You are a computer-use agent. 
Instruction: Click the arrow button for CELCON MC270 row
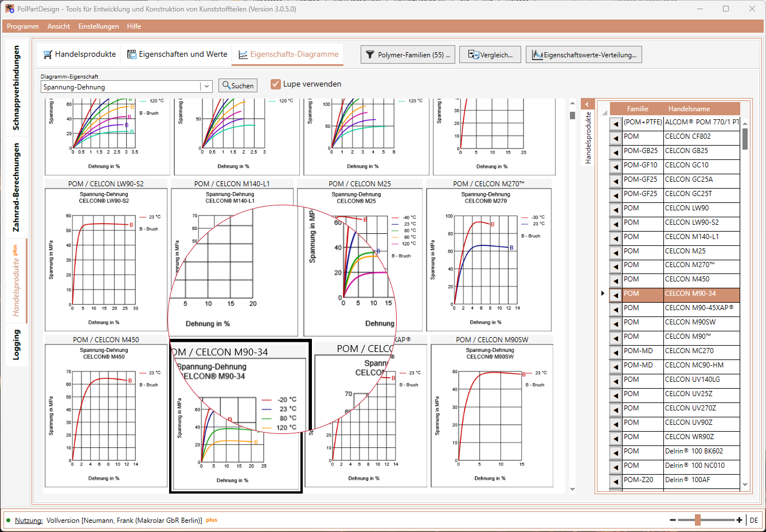point(616,352)
